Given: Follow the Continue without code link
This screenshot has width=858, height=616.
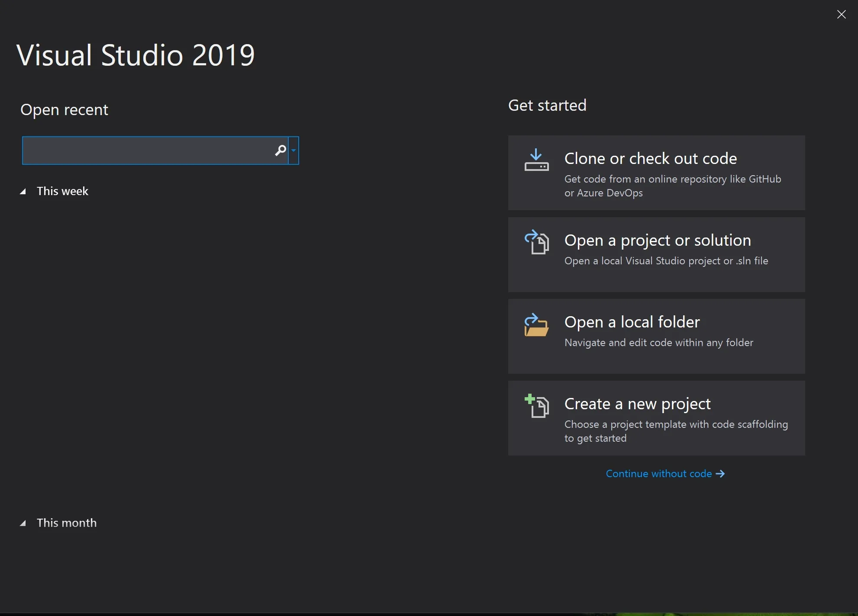Looking at the screenshot, I should coord(665,474).
